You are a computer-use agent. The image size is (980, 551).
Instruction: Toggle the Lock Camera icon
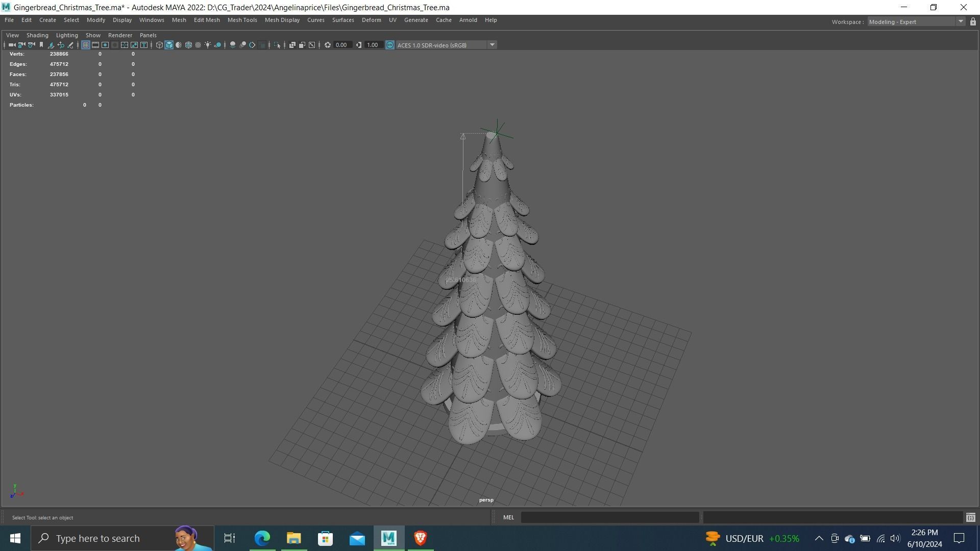(x=21, y=45)
